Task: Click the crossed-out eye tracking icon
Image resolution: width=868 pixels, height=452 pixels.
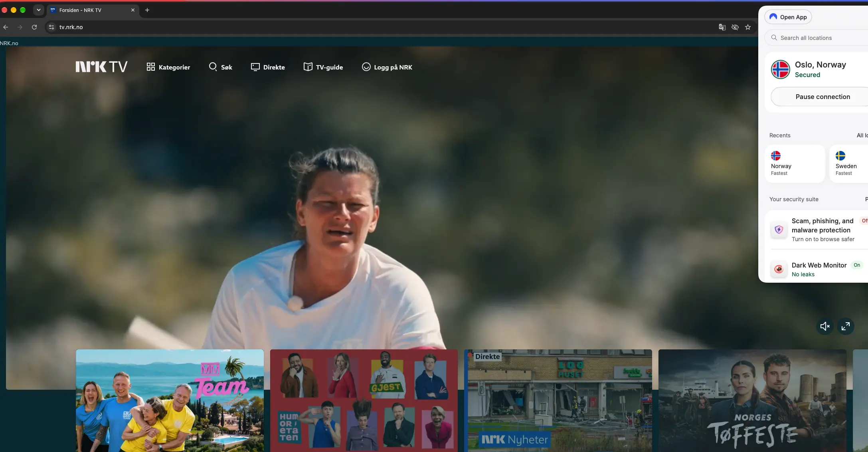Action: click(735, 27)
